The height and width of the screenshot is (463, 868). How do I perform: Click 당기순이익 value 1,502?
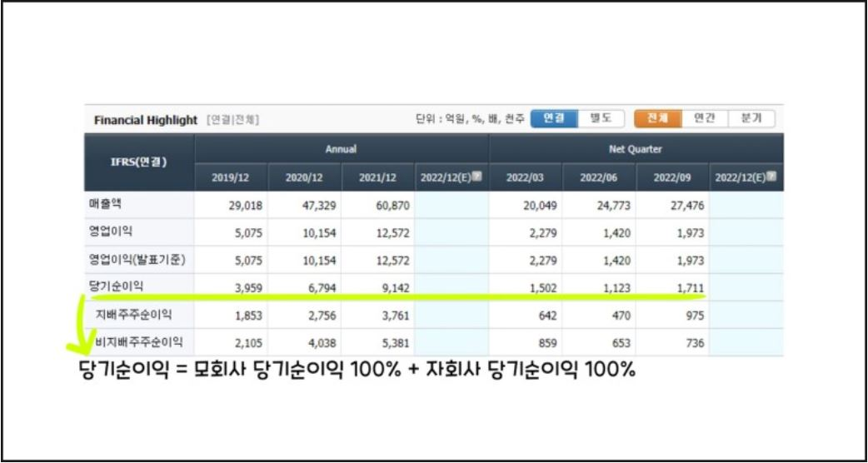click(542, 288)
